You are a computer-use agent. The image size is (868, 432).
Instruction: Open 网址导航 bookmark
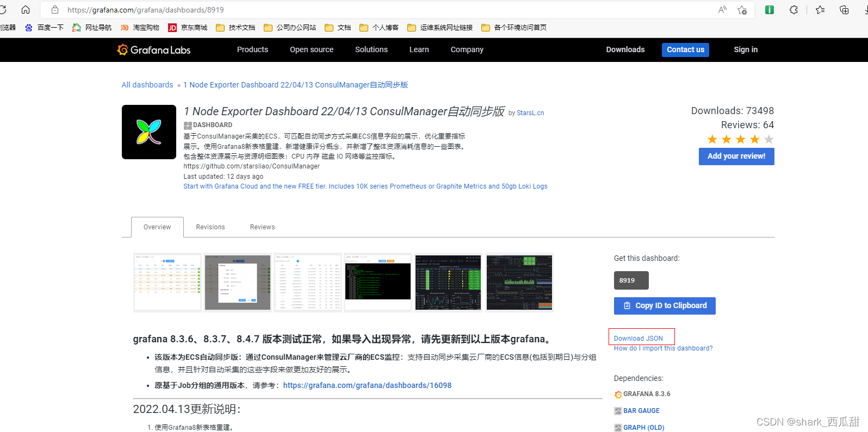[x=92, y=28]
